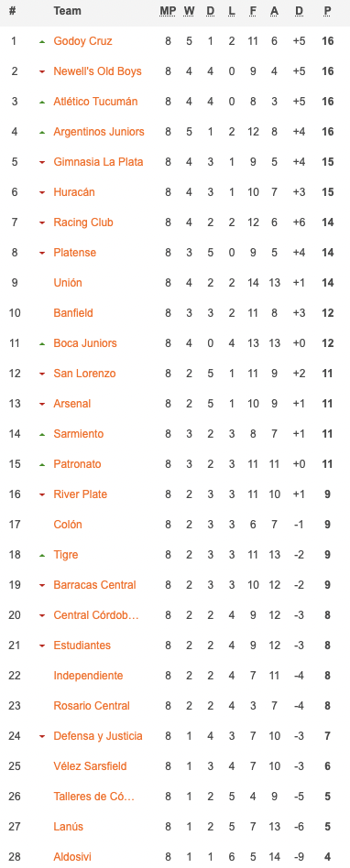Image resolution: width=350 pixels, height=868 pixels.
Task: Click the green up arrow beside Godoy Cruz
Action: tap(42, 41)
